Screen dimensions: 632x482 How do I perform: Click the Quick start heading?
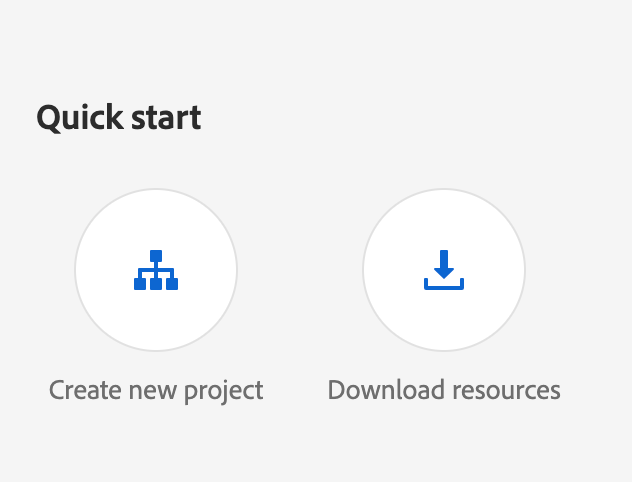(119, 118)
